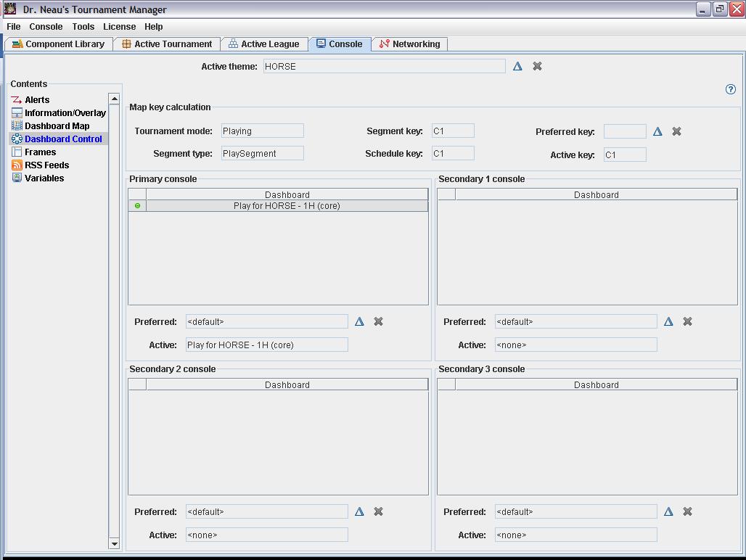746x560 pixels.
Task: Click the RSS Feeds orange icon
Action: (17, 165)
